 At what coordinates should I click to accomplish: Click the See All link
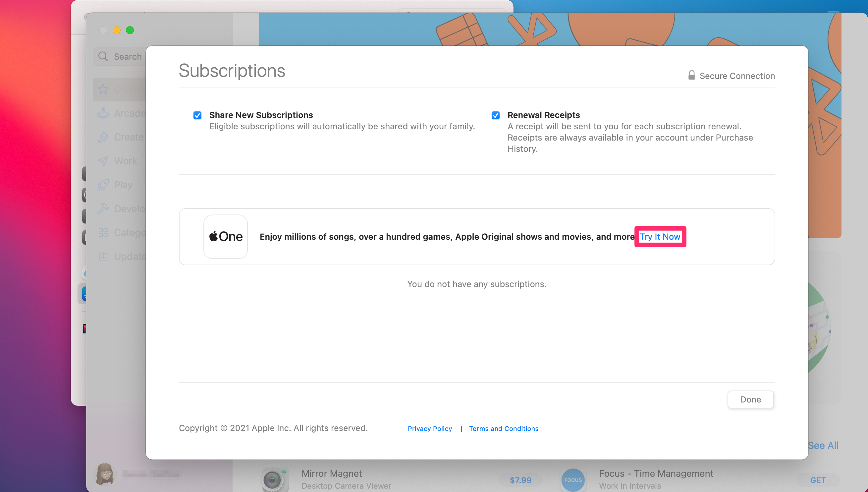click(x=823, y=445)
